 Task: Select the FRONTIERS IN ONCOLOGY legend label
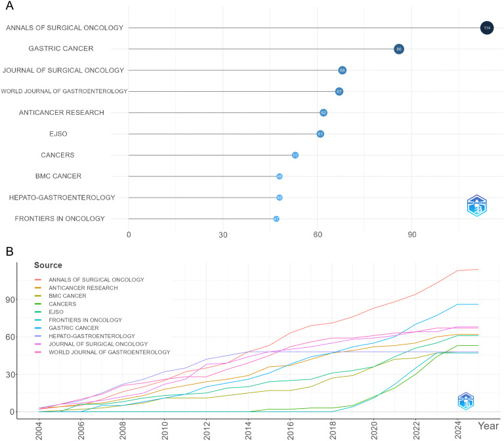[x=85, y=320]
